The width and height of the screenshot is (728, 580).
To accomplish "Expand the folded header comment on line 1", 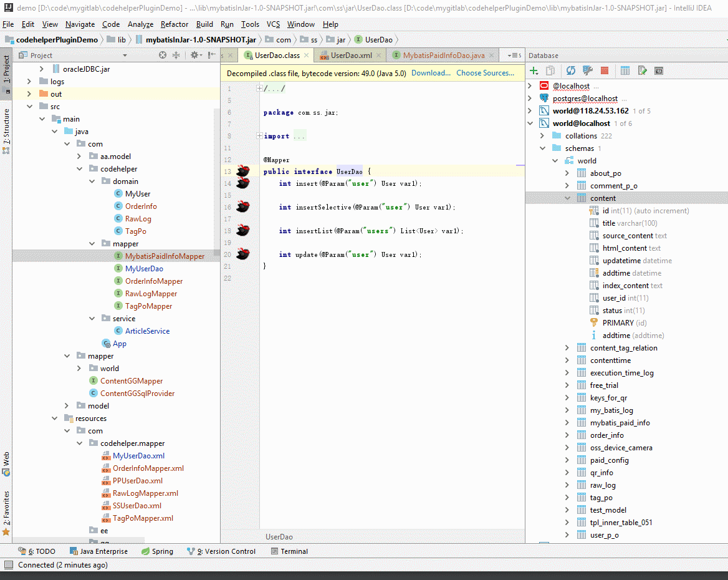I will click(259, 88).
